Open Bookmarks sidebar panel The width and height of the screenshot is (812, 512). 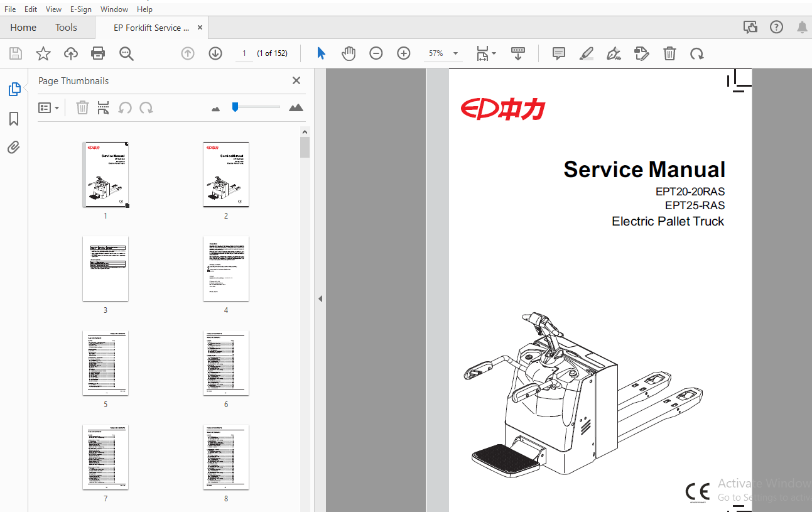point(14,119)
